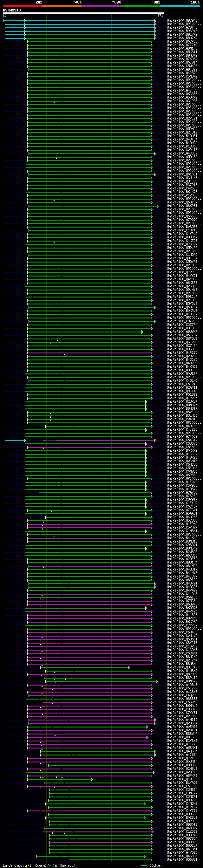Select hit label UniRef100_Q5KB11
The height and width of the screenshot is (868, 203).
point(182,52)
